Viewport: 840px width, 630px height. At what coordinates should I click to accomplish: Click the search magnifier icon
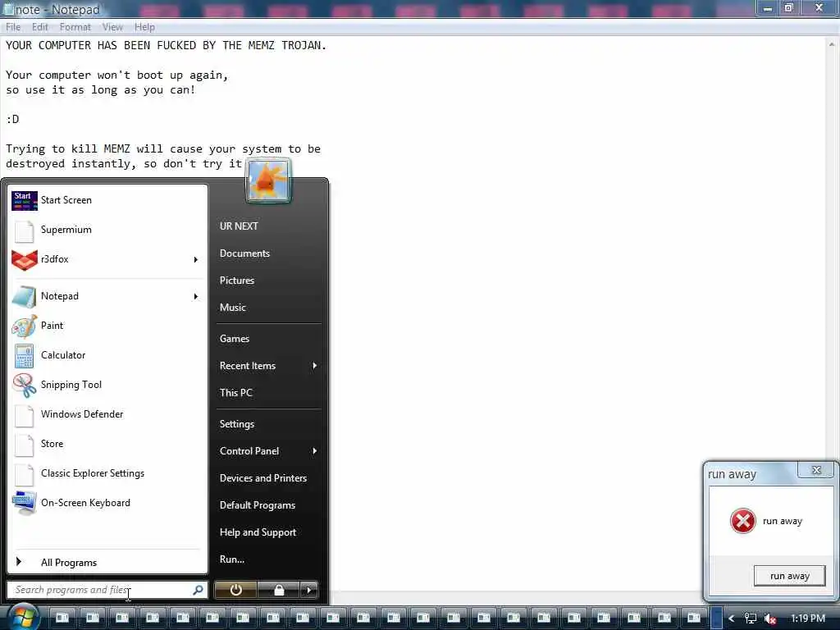pyautogui.click(x=198, y=590)
